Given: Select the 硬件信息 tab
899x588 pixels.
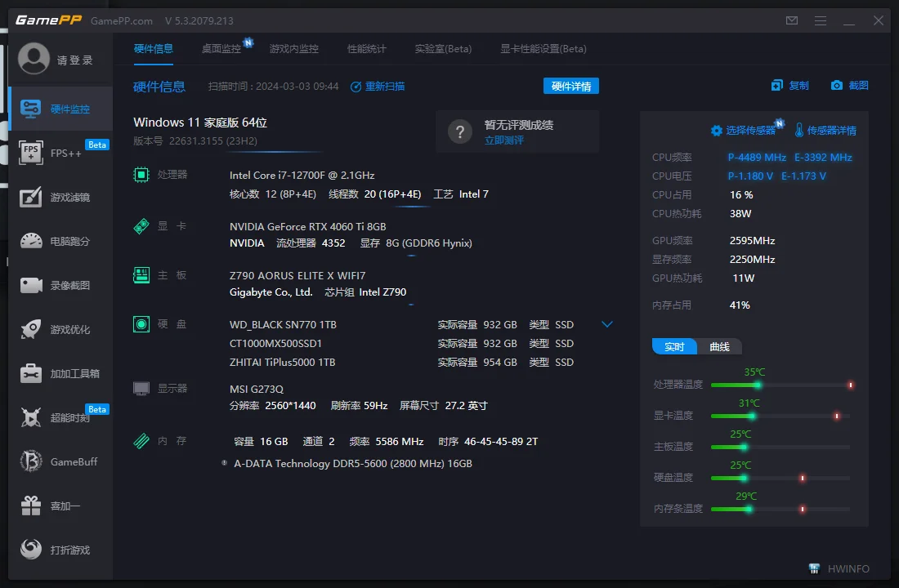Looking at the screenshot, I should click(x=153, y=49).
